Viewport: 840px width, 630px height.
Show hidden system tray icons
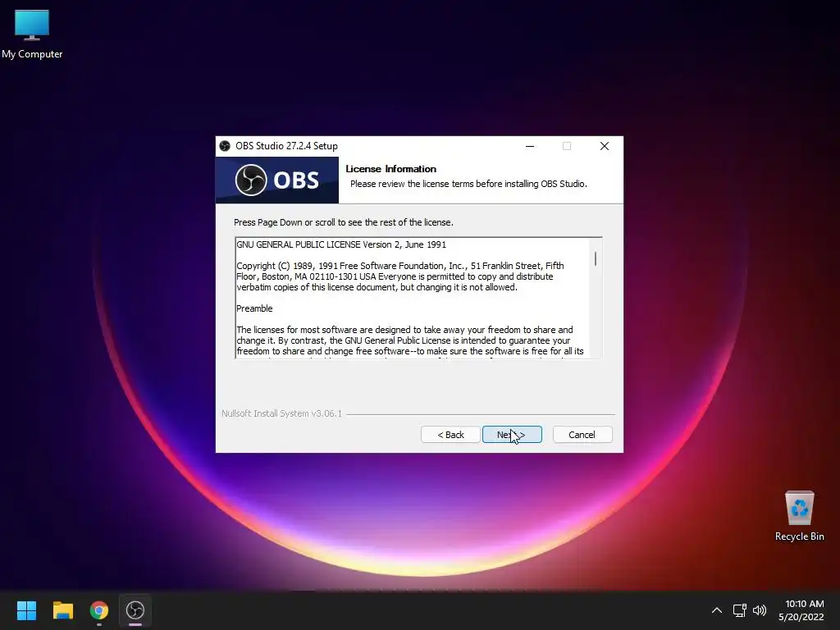717,610
